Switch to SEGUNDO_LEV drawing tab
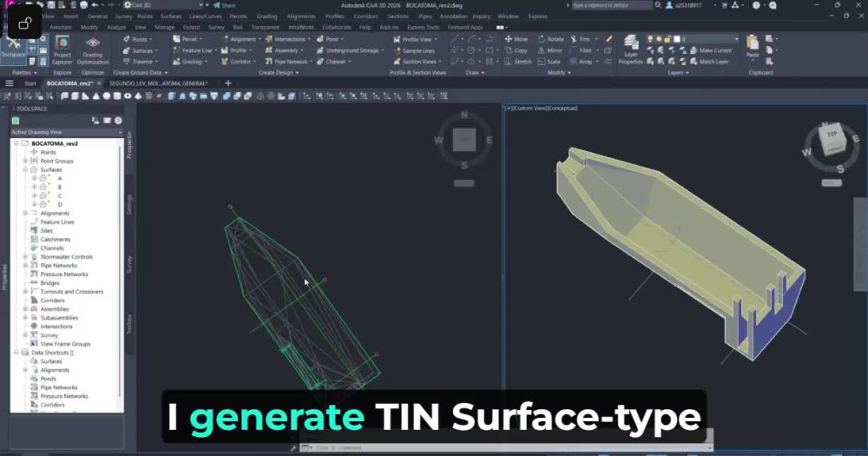This screenshot has width=868, height=456. (158, 83)
